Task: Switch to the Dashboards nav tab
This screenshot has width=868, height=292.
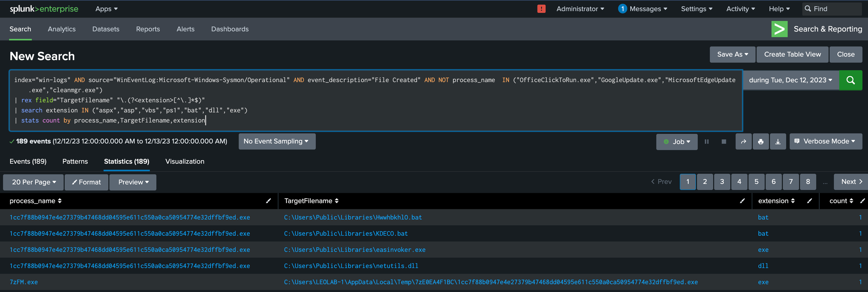Action: (230, 29)
